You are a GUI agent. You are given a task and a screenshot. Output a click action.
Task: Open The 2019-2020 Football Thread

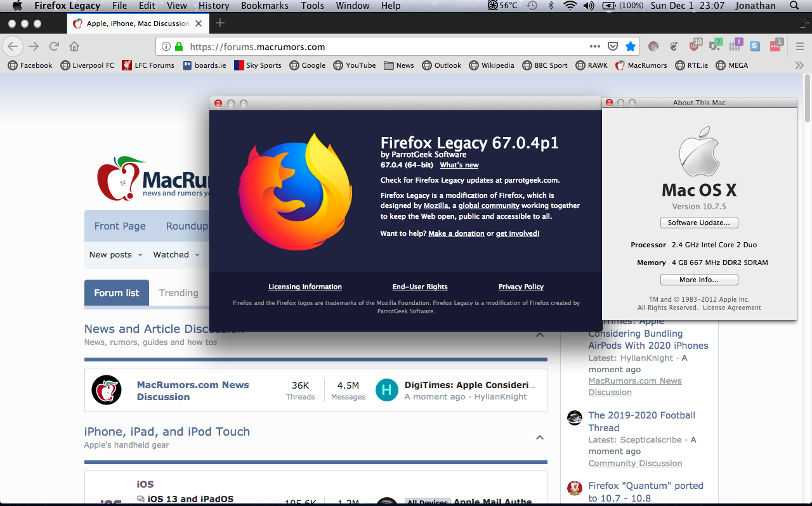click(641, 421)
